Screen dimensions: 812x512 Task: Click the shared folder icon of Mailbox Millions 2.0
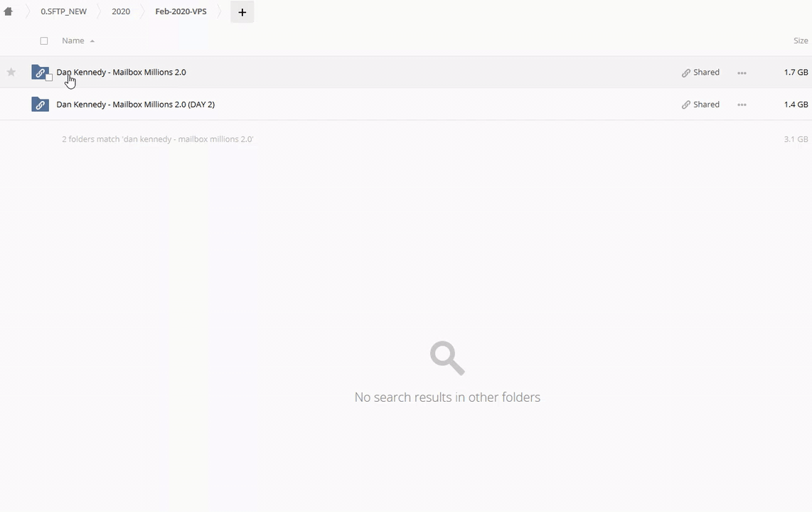[x=39, y=73]
